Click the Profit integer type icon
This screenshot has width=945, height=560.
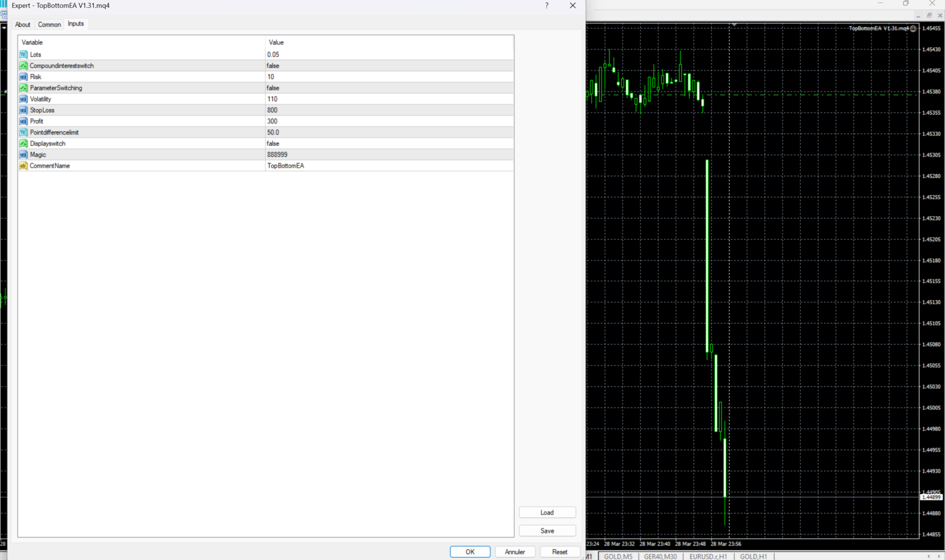click(x=23, y=121)
